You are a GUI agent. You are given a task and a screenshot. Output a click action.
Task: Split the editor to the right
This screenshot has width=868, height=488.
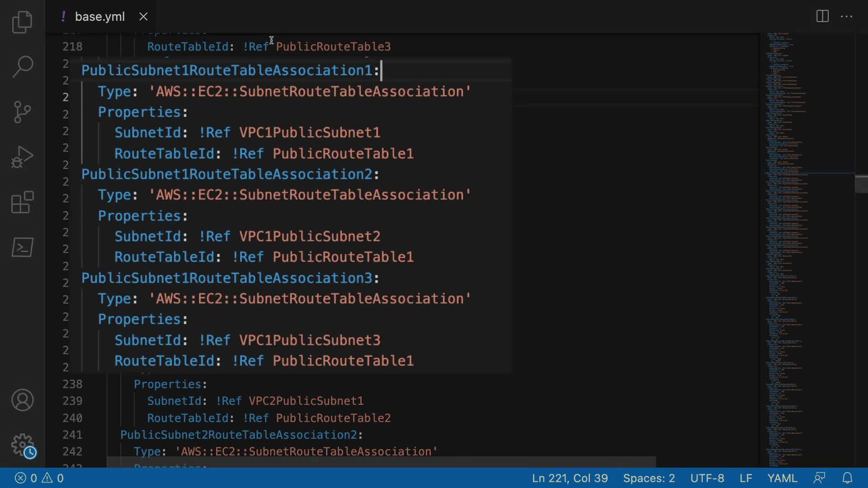click(x=822, y=17)
